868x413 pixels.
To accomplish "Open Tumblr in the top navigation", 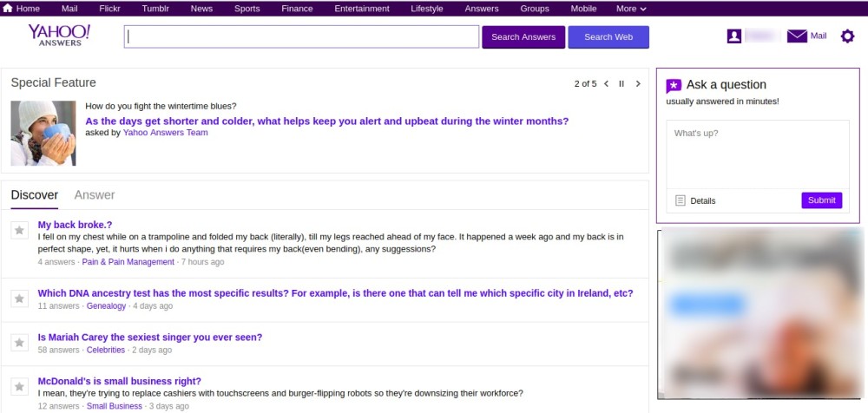I will click(x=155, y=9).
